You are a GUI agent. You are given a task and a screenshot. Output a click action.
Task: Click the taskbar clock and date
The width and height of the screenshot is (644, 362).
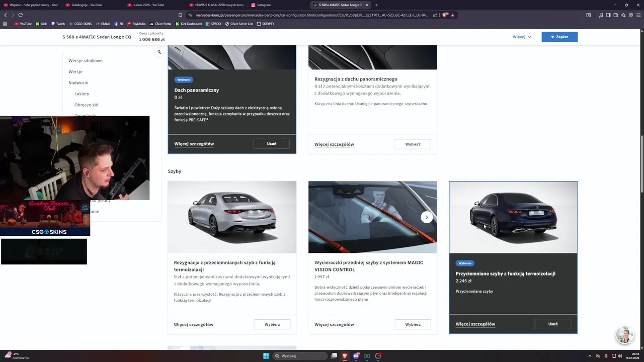pyautogui.click(x=632, y=356)
